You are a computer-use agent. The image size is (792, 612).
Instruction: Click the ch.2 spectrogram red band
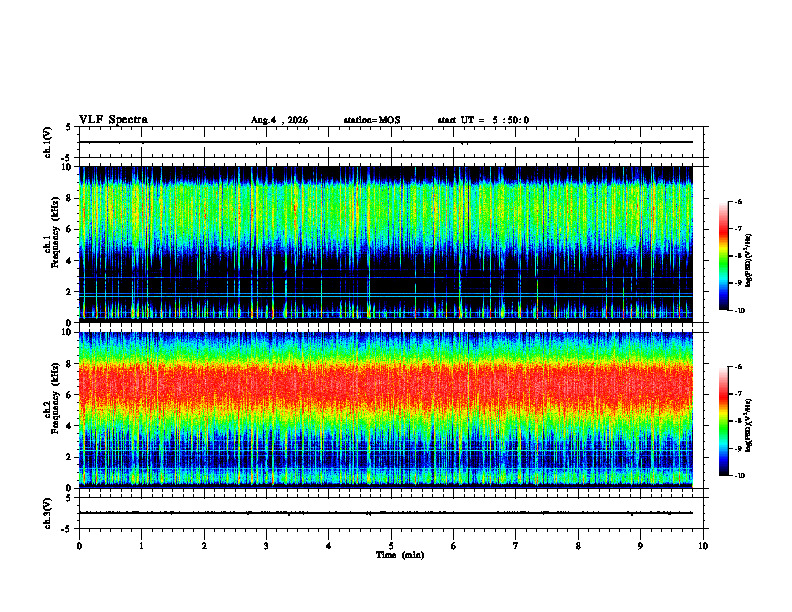386,386
